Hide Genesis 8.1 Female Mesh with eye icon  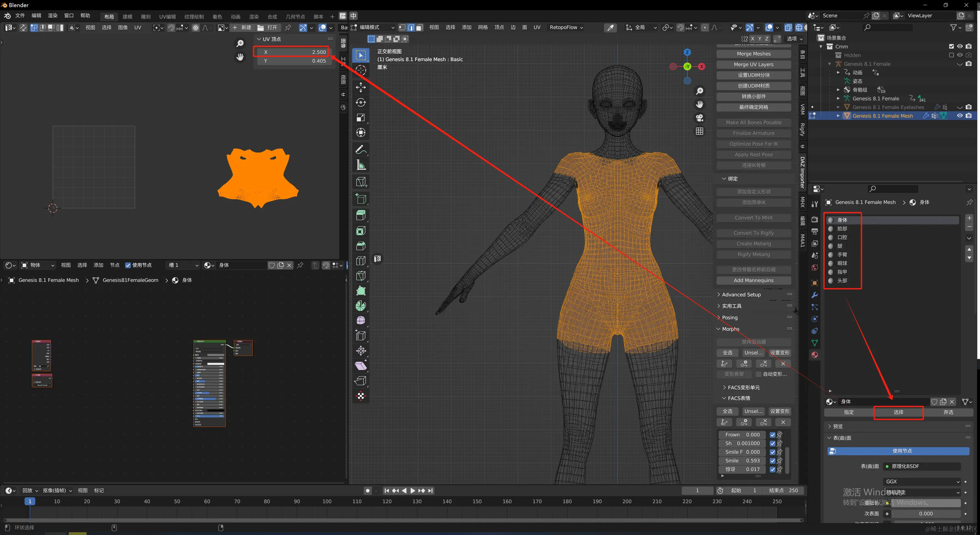point(960,116)
